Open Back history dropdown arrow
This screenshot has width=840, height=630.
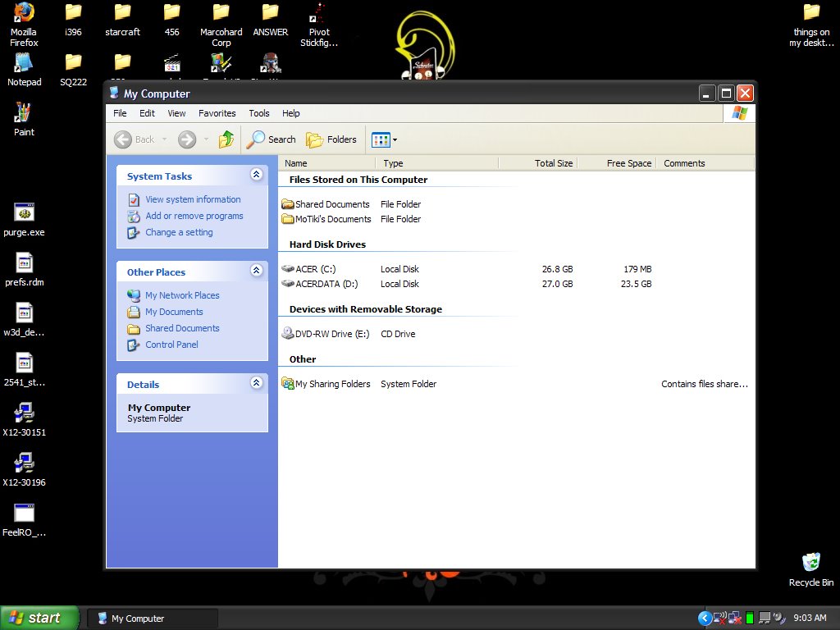click(164, 139)
